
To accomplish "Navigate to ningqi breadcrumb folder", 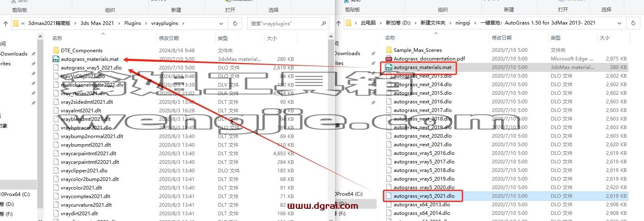I will point(463,23).
